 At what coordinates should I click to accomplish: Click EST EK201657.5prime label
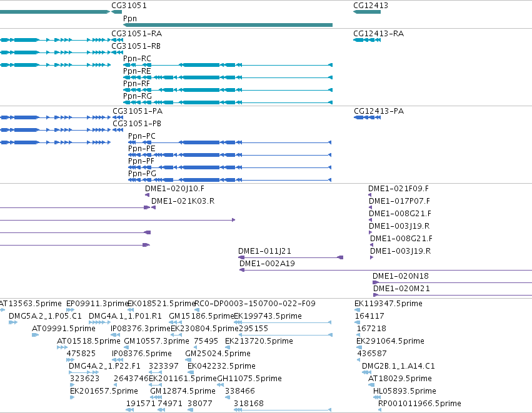[x=104, y=392]
